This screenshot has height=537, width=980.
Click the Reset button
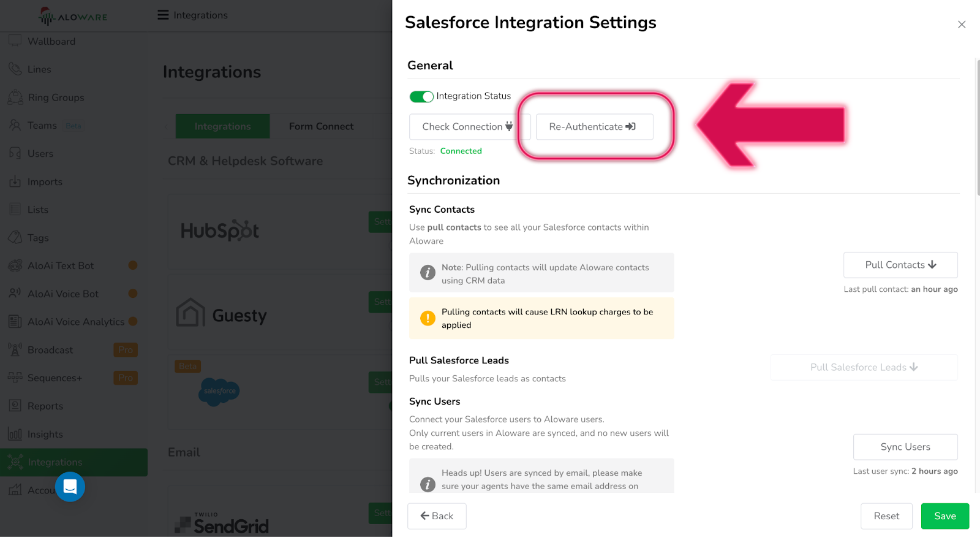point(886,516)
